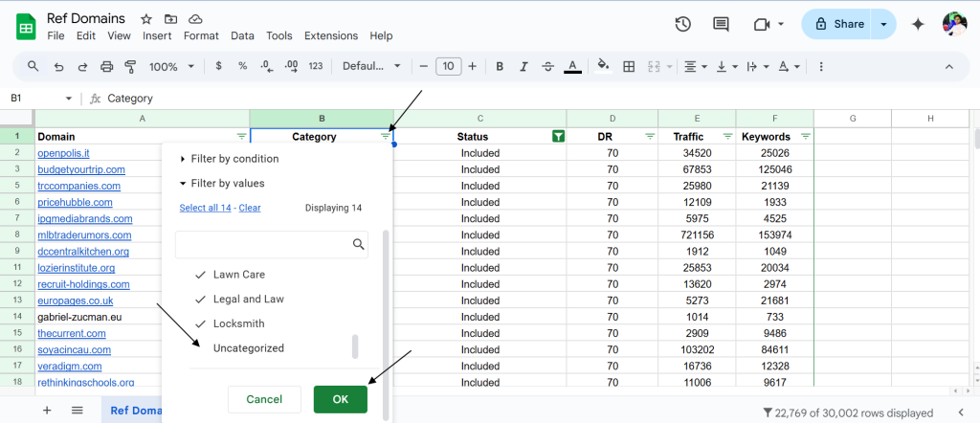Increase font size with plus button

click(473, 66)
